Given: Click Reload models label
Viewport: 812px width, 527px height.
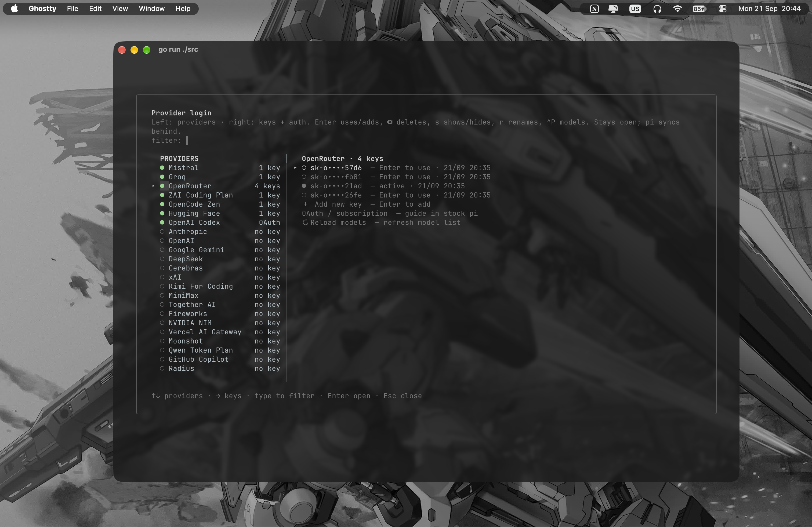Looking at the screenshot, I should (x=338, y=222).
